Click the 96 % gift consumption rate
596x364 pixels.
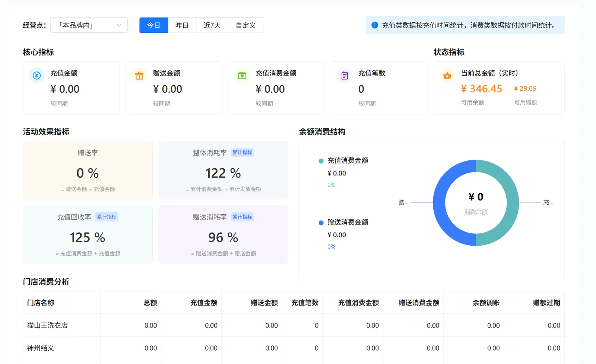(223, 237)
